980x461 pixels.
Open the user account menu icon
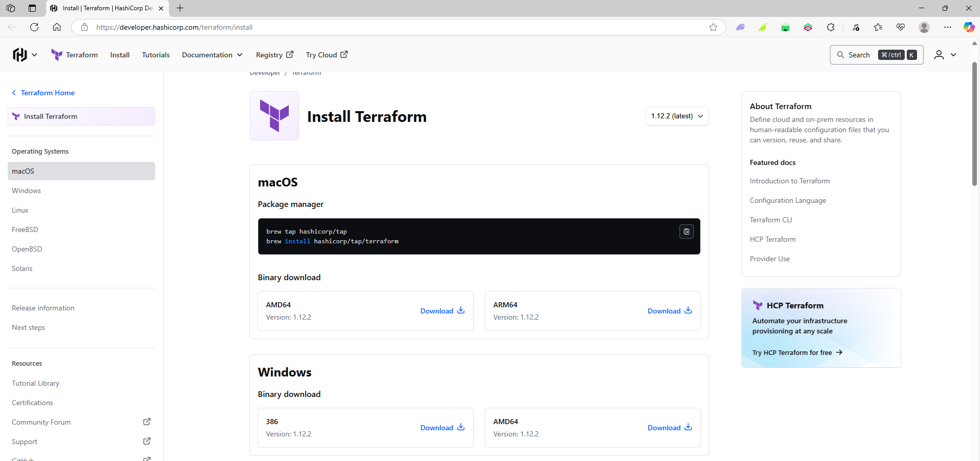(945, 55)
